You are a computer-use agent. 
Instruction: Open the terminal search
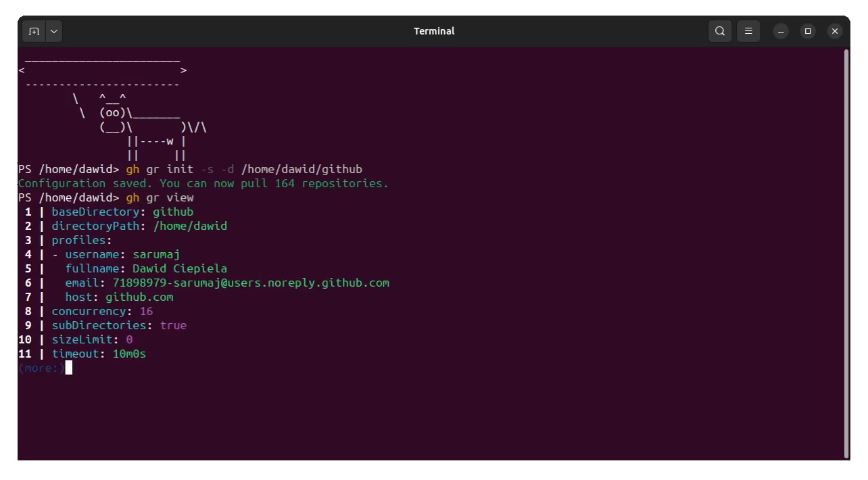(x=720, y=31)
